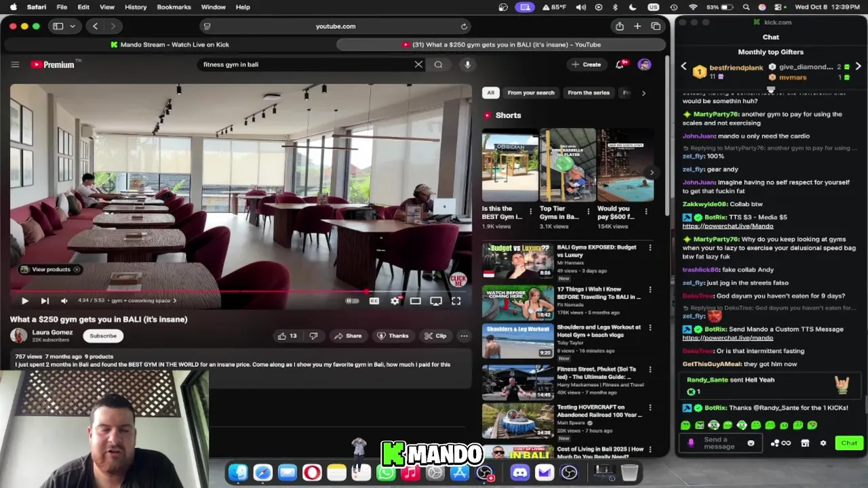Mute the video player volume
868x488 pixels.
click(64, 301)
